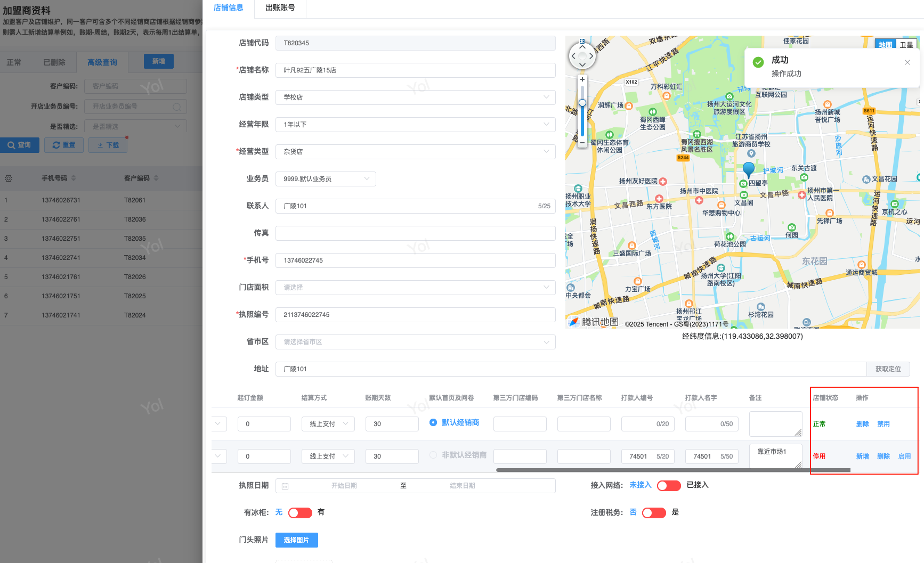Image resolution: width=924 pixels, height=563 pixels.
Task: Open the 店铺类型 dropdown
Action: pyautogui.click(x=415, y=97)
